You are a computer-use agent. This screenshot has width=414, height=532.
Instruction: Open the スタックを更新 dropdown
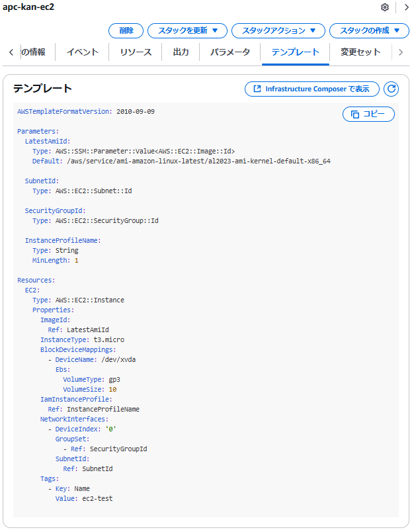point(188,30)
